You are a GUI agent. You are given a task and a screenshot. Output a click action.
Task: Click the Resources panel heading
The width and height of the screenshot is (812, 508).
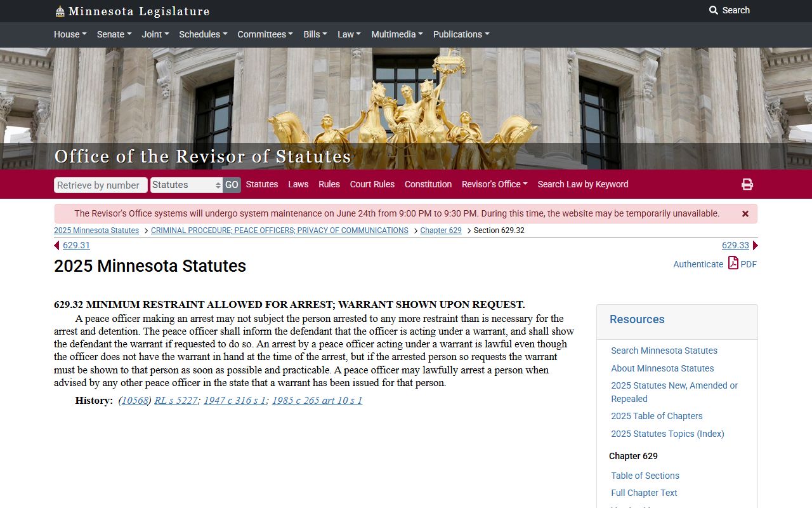[637, 319]
